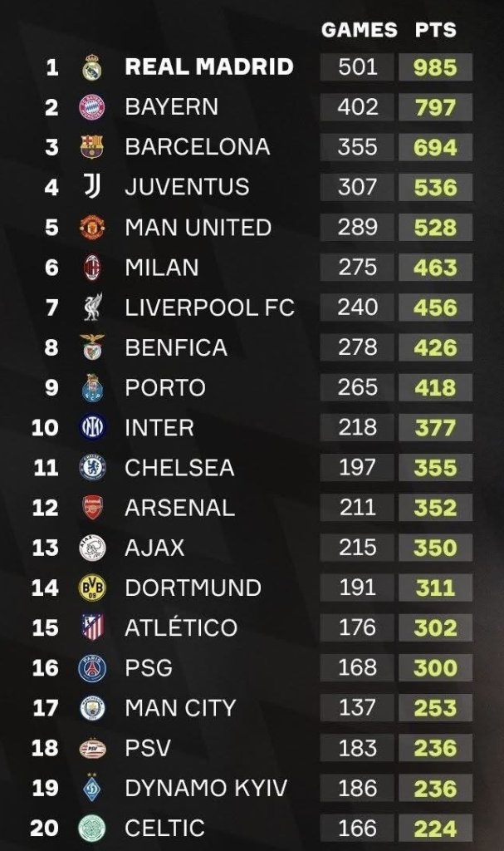Click the PTS column header
Screen dimensions: 504x851
click(436, 31)
